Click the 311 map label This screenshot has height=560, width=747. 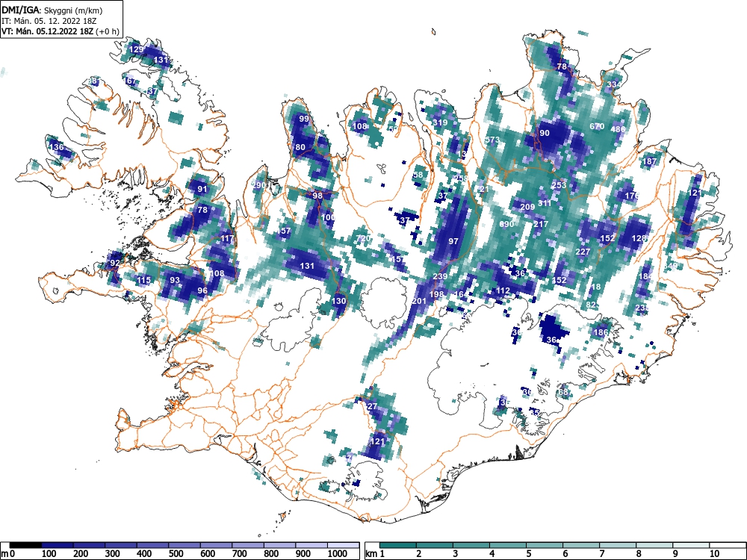[544, 203]
